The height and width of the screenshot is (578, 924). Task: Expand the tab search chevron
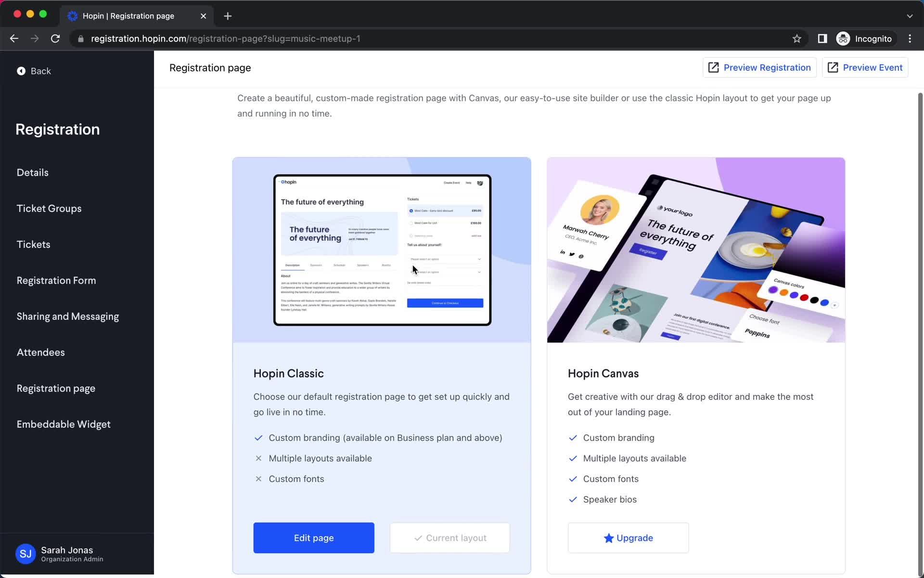[910, 16]
